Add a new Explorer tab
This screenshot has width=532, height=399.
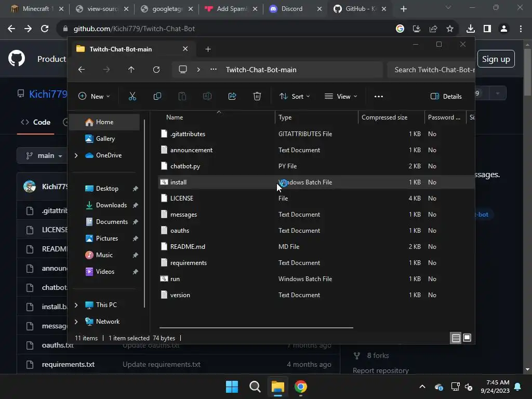pos(208,49)
